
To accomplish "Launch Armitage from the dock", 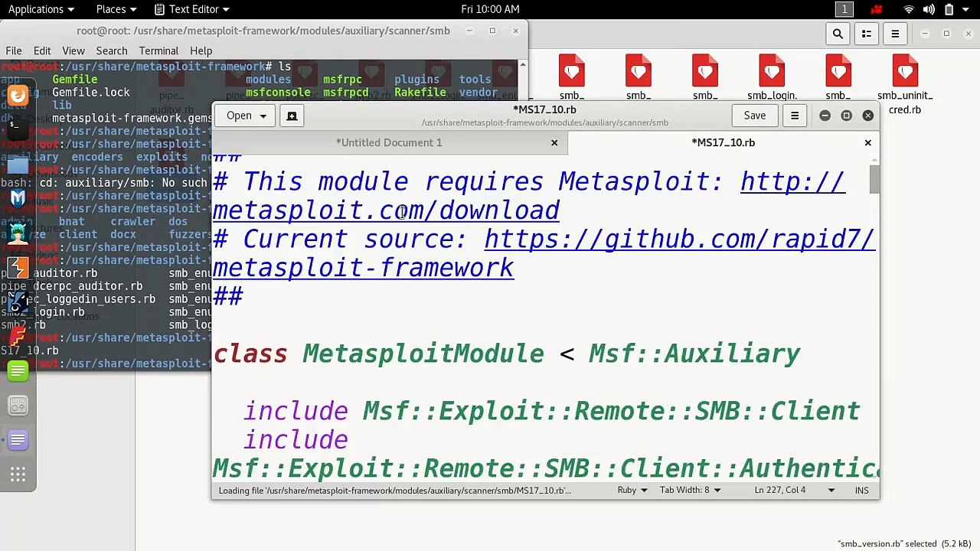I will (18, 233).
